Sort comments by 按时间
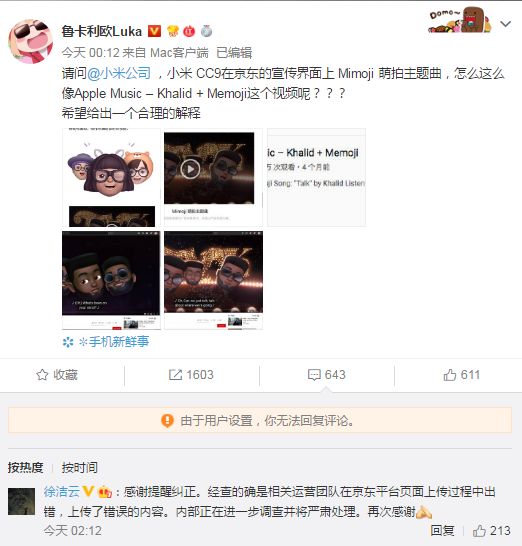Viewport: 522px width, 546px height. (80, 467)
